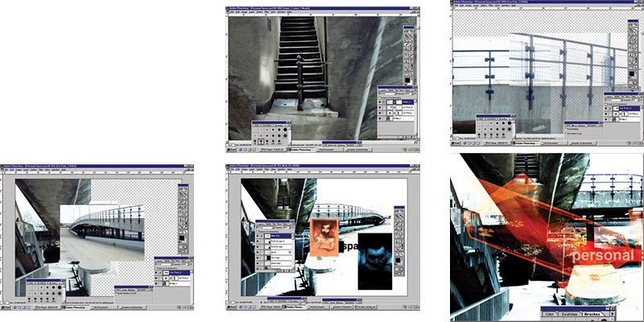This screenshot has width=644, height=322.
Task: Toggle eye of bottom layer in stairs screenshot
Action: coord(380,118)
